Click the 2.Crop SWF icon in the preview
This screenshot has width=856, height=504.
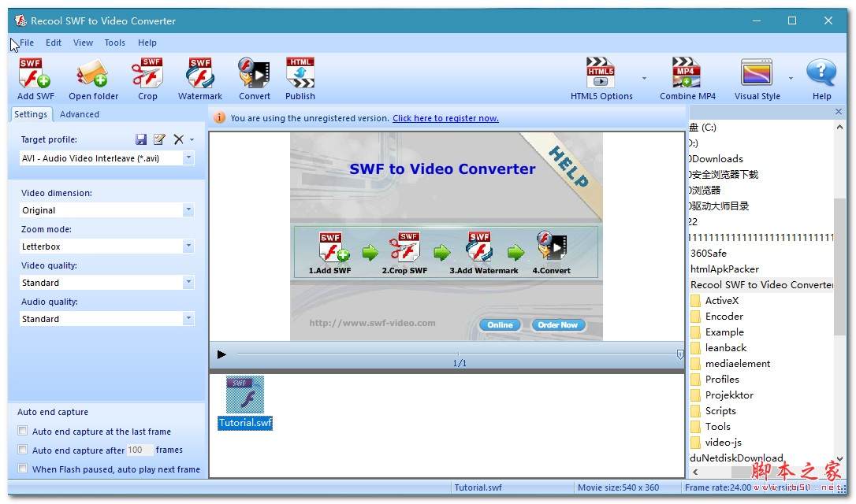[404, 247]
